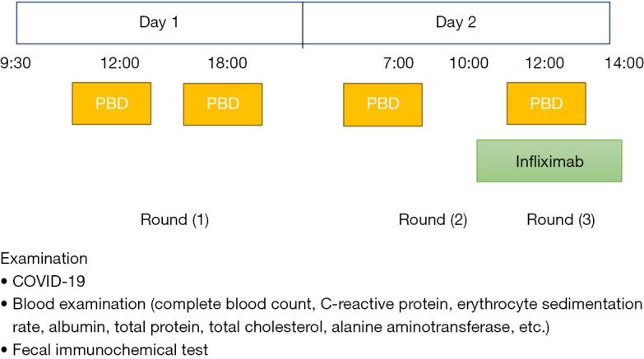Select the PBD box under 12:00 Day 2

coord(546,104)
